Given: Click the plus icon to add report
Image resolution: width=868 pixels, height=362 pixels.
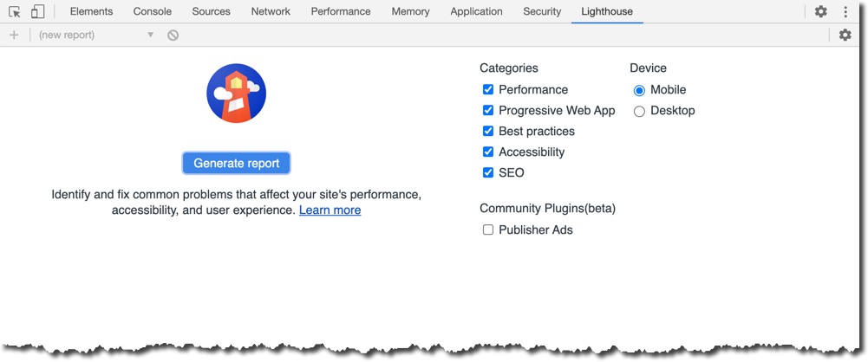Looking at the screenshot, I should click(x=14, y=35).
